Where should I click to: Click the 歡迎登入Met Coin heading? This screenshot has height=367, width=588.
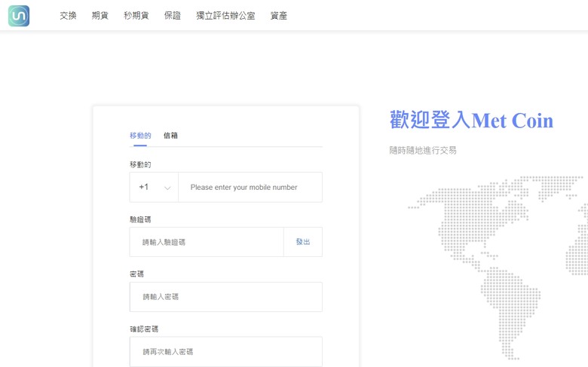coord(471,121)
